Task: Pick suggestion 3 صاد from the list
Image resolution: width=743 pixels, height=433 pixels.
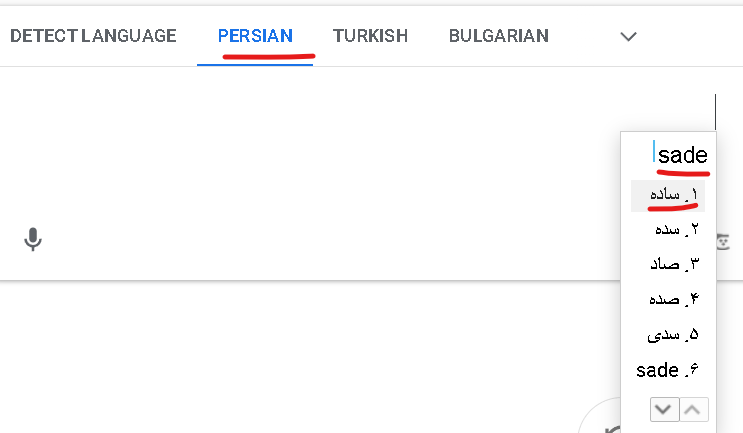Action: [668, 264]
